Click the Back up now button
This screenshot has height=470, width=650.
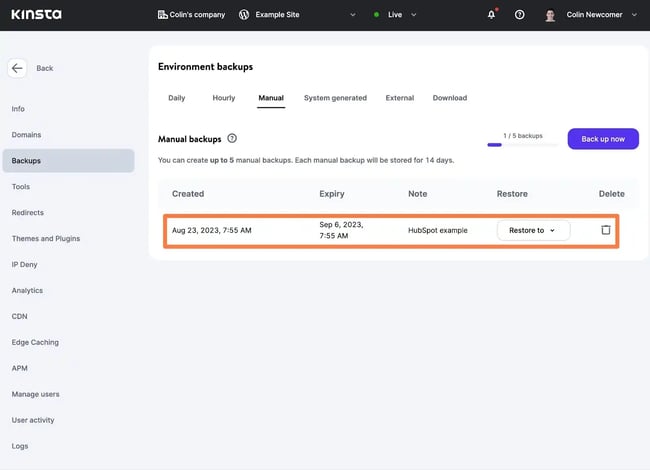point(603,139)
